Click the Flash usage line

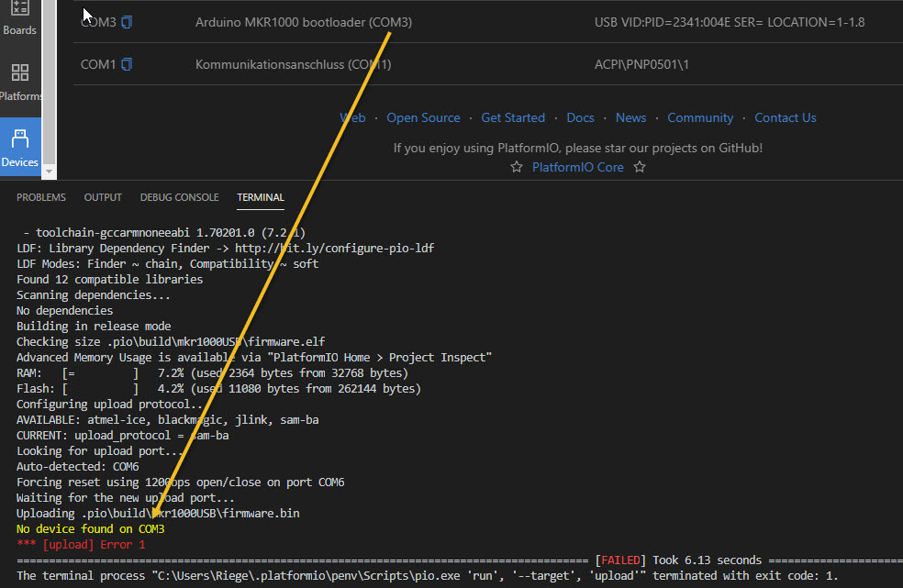click(218, 389)
